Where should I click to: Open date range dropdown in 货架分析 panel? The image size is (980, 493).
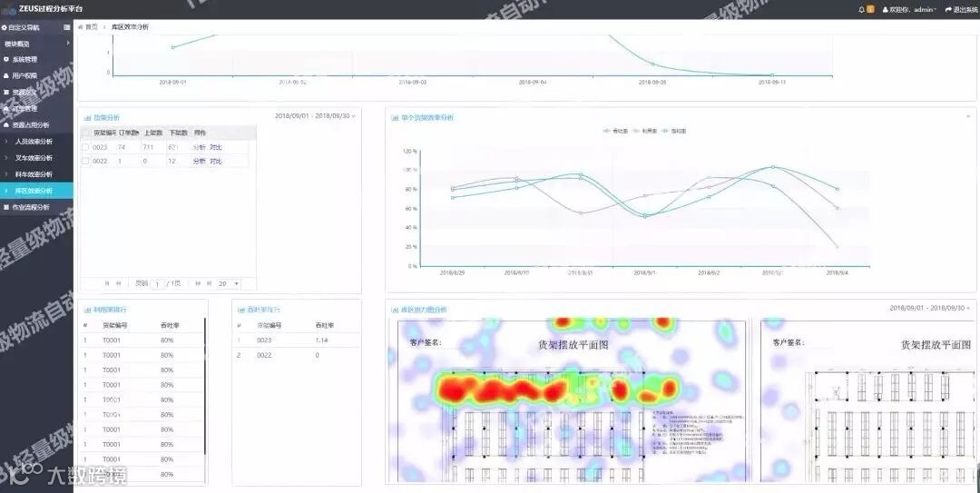click(315, 116)
